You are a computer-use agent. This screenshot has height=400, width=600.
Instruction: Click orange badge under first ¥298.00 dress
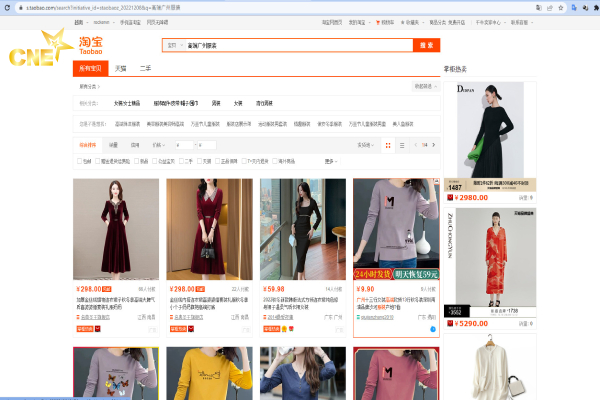85,329
